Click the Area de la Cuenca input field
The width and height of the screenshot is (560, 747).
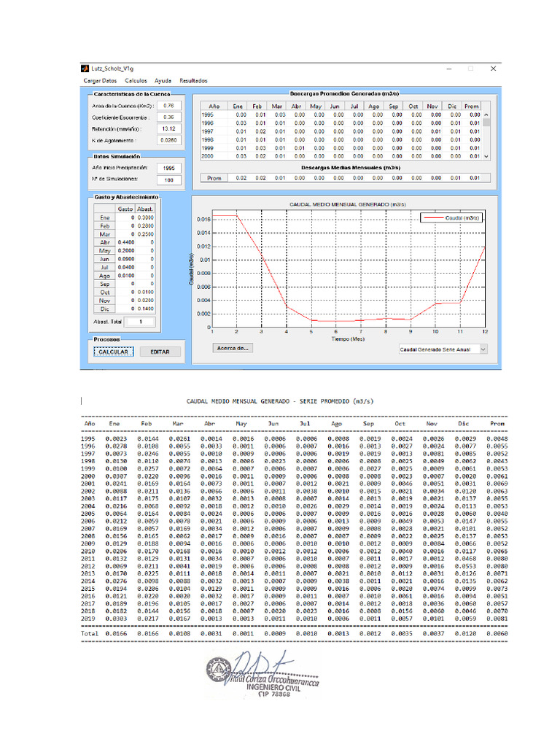click(x=168, y=106)
